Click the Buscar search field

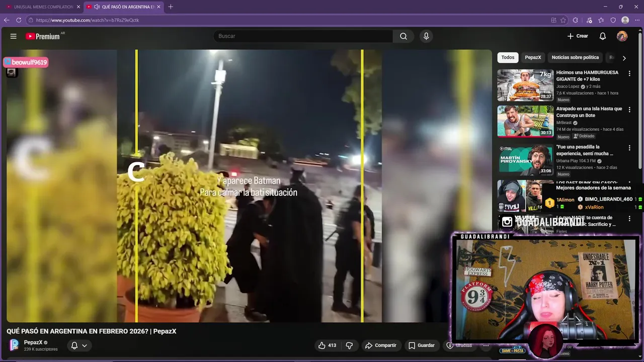(x=303, y=36)
